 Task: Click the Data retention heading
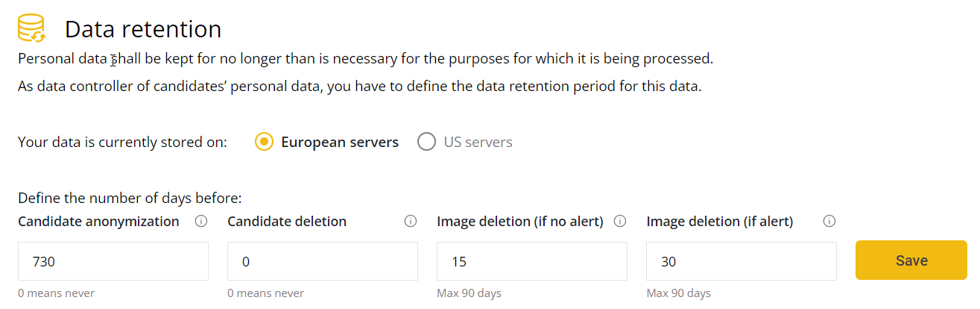tap(143, 29)
